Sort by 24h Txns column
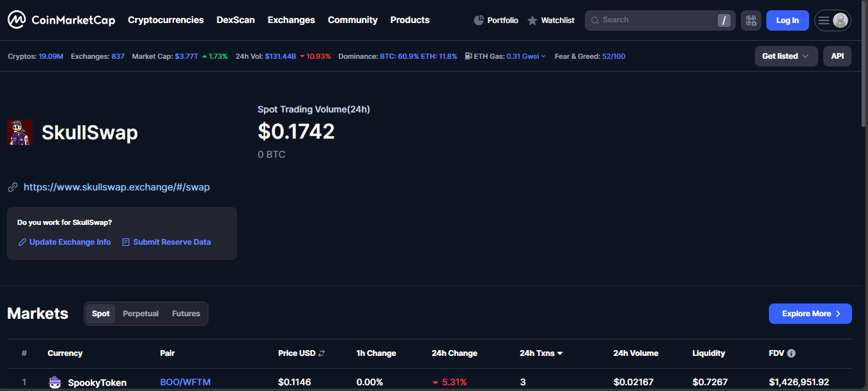 pyautogui.click(x=541, y=353)
